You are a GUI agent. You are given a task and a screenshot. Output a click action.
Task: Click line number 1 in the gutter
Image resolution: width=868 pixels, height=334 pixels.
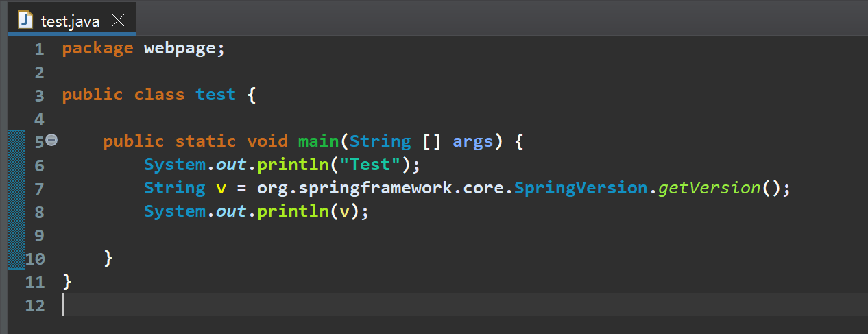coord(38,49)
